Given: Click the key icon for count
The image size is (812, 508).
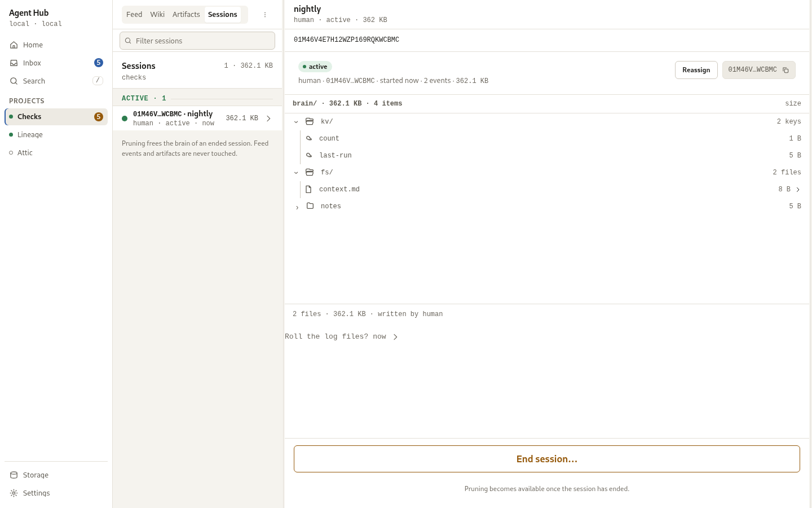Looking at the screenshot, I should 309,138.
